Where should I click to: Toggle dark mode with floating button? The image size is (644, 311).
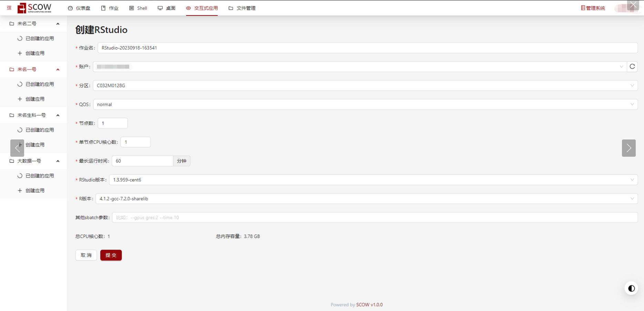click(631, 289)
